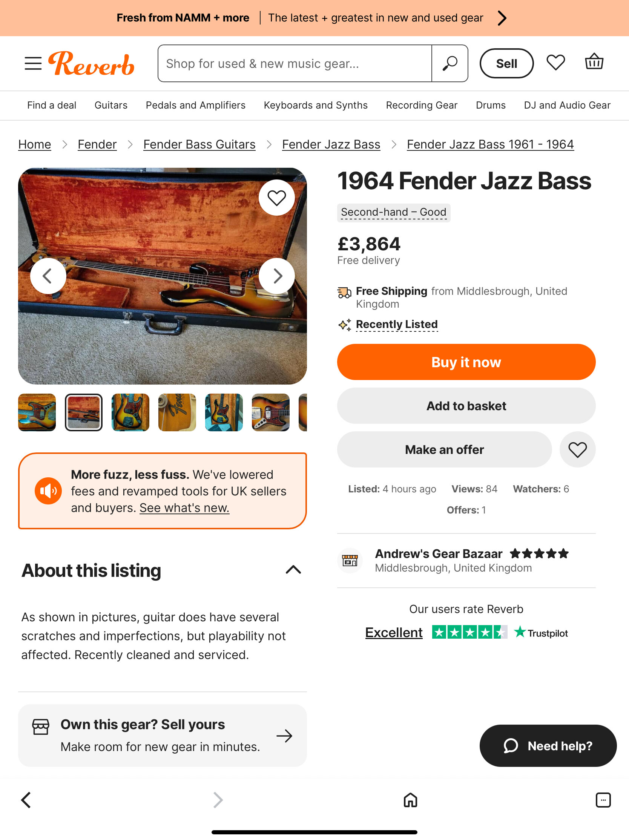Viewport: 629px width, 840px height.
Task: Go to browser home page
Action: [410, 800]
